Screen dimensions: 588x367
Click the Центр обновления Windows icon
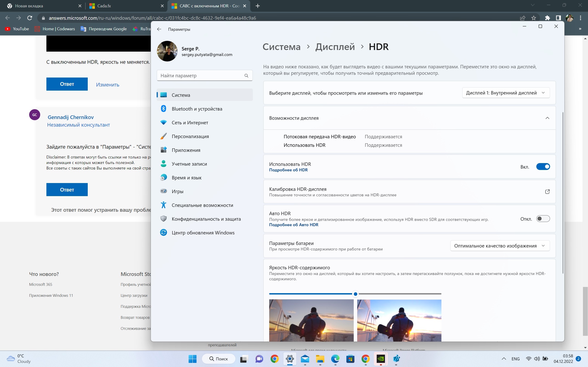(164, 232)
